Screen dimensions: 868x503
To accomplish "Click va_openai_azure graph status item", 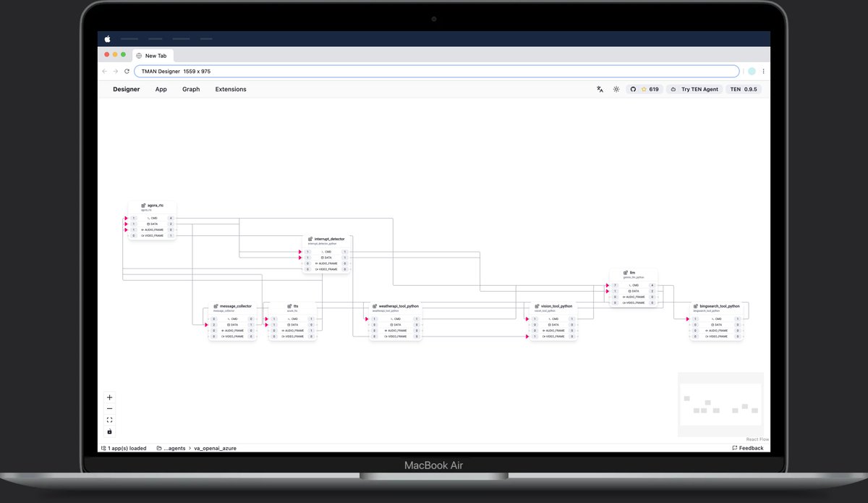I will [x=215, y=448].
